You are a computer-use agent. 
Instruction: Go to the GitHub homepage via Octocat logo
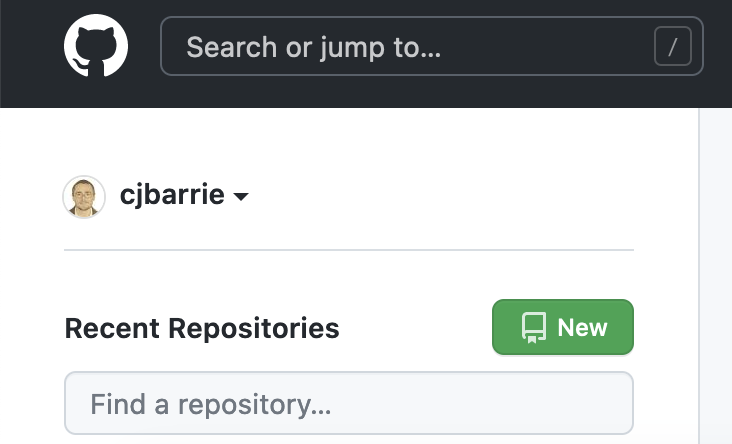(96, 45)
